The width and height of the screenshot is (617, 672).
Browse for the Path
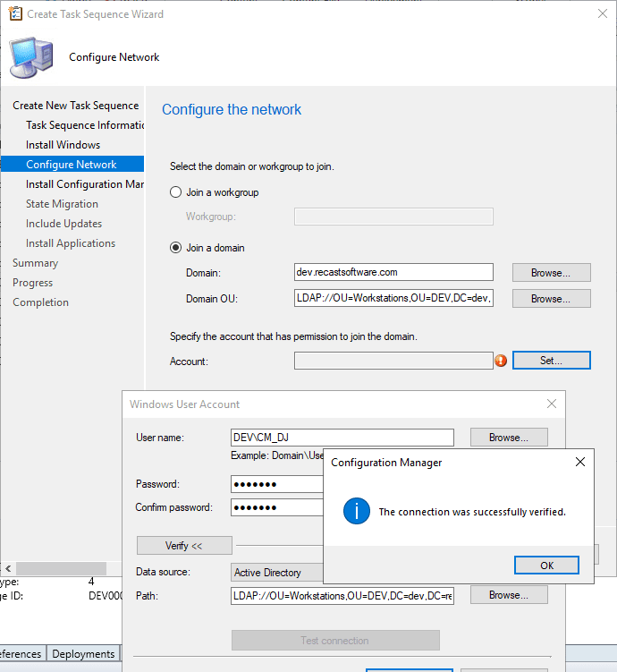point(509,595)
